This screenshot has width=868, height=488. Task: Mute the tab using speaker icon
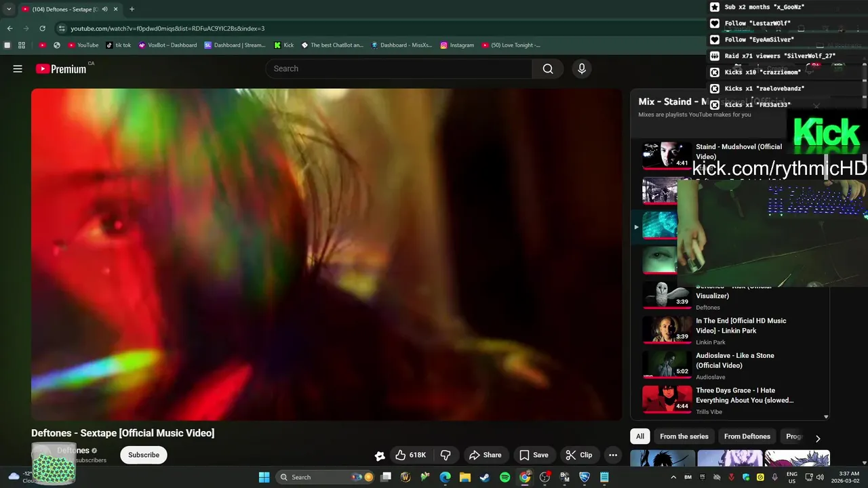105,9
